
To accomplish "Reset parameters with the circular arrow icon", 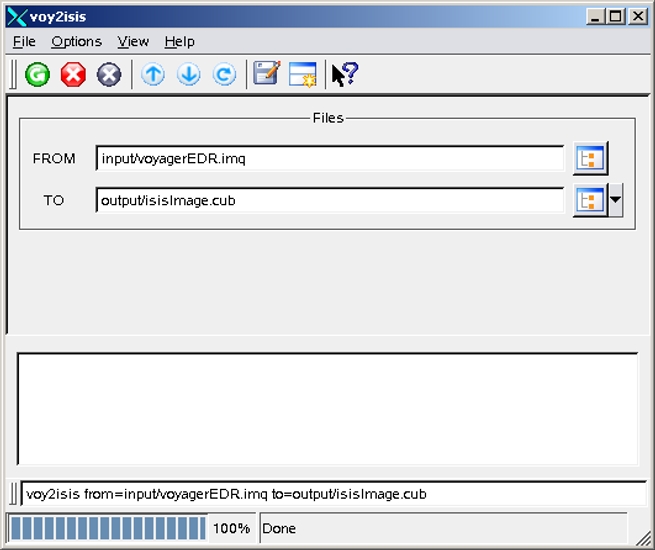I will pyautogui.click(x=225, y=75).
